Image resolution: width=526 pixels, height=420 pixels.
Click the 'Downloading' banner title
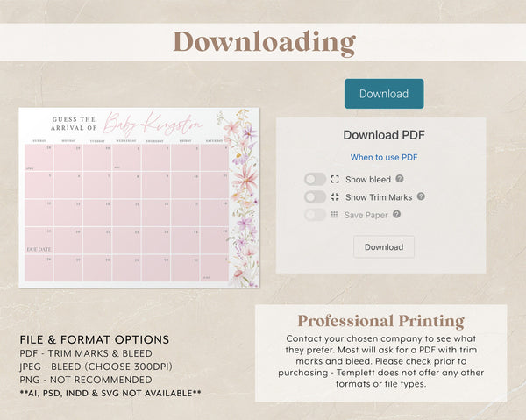tap(263, 42)
